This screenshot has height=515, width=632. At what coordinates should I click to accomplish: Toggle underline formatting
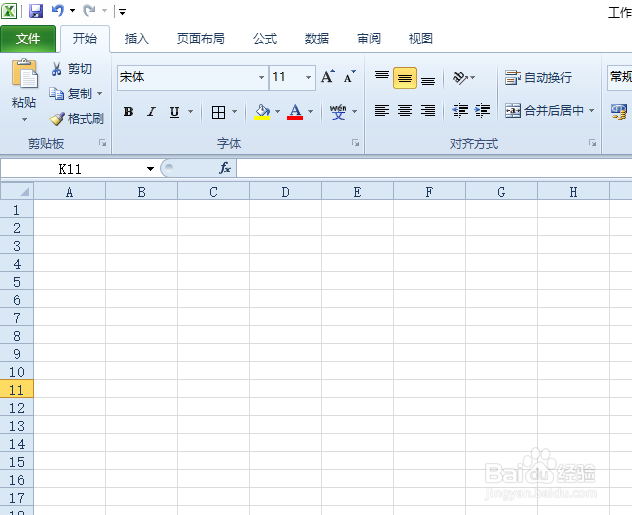[x=174, y=112]
